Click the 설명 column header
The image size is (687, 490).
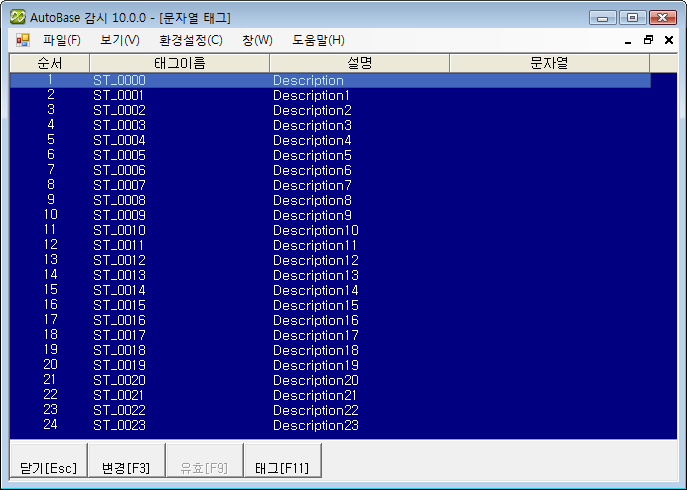(359, 63)
